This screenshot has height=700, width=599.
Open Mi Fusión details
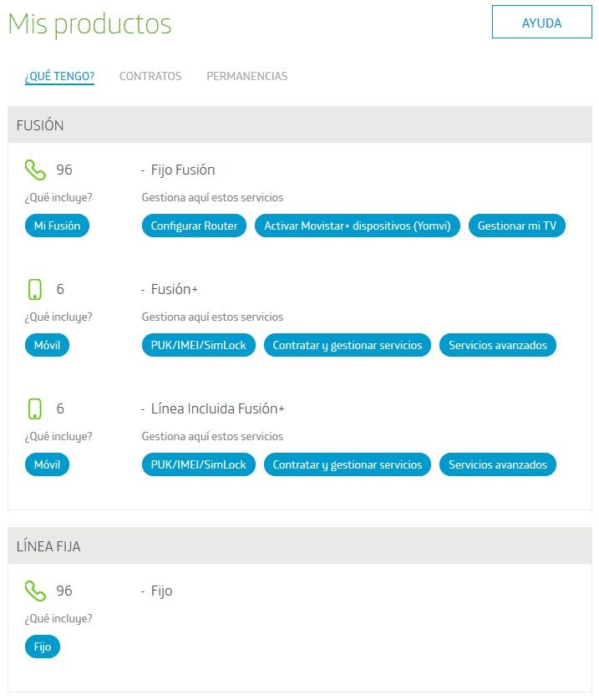(x=57, y=226)
